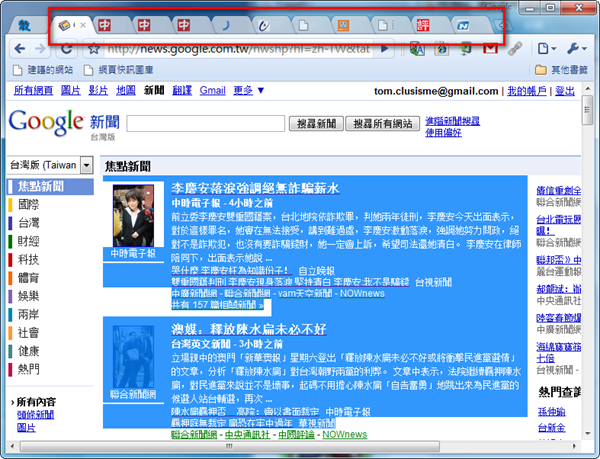
Task: Open the translate extension icon
Action: pos(417,49)
